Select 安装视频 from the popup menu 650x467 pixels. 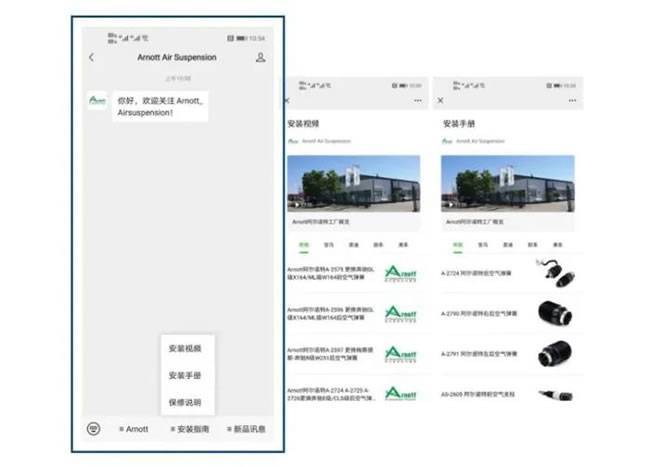(x=185, y=348)
